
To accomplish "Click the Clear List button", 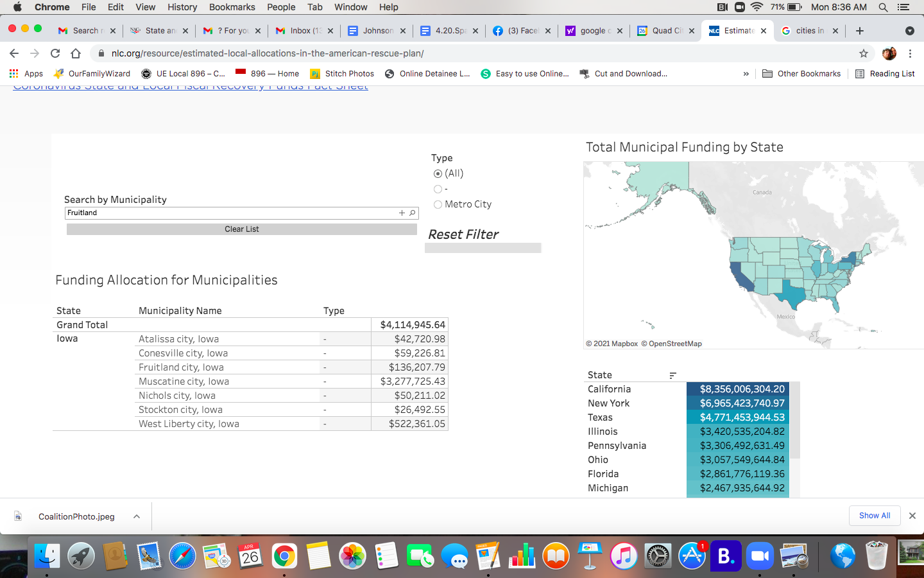I will point(242,229).
